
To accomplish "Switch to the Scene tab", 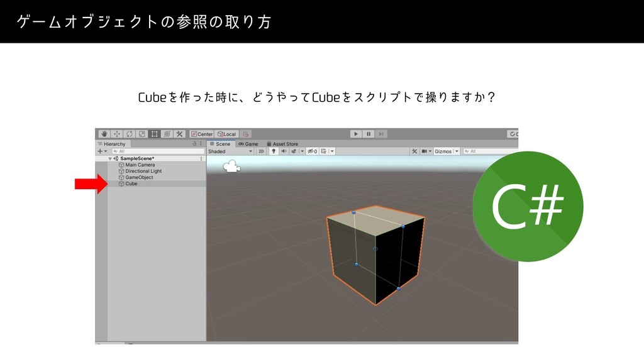I will tap(221, 144).
